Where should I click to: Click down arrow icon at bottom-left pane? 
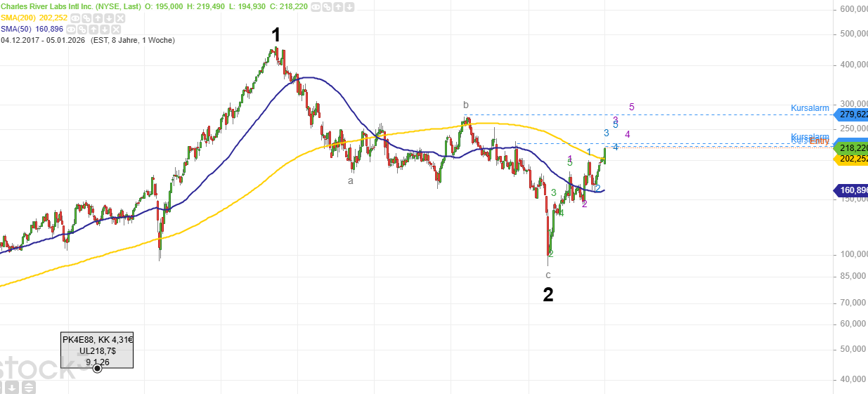click(12, 388)
